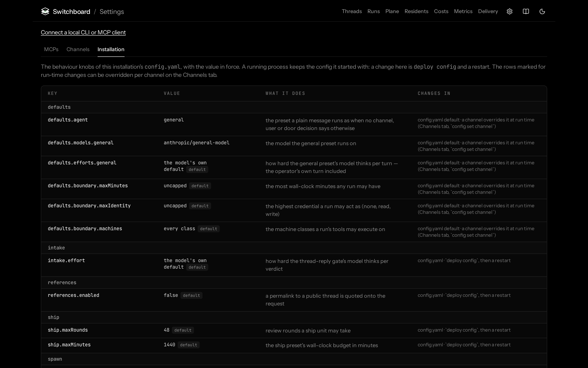Screen dimensions: 588x368
Task: Follow the Connect a local CLI or MCP client link
Action: [83, 32]
